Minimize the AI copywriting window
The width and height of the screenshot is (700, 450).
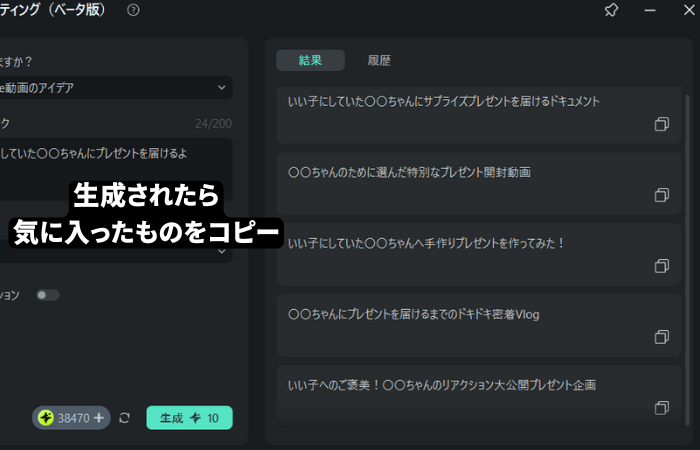[650, 10]
